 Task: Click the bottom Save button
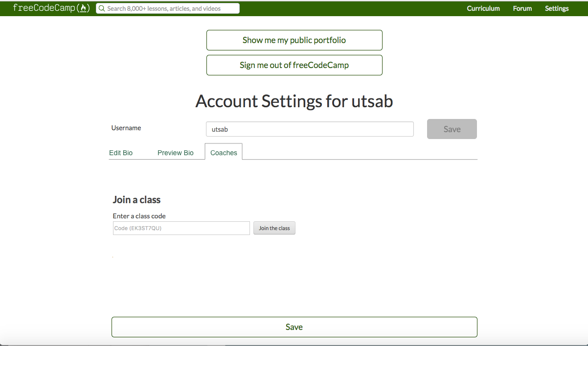click(294, 327)
